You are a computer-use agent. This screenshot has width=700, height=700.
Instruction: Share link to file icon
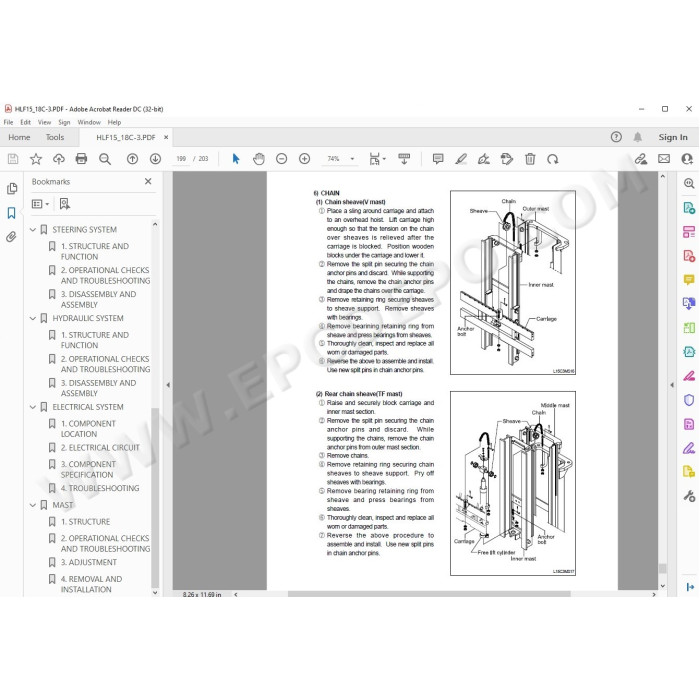(x=641, y=159)
